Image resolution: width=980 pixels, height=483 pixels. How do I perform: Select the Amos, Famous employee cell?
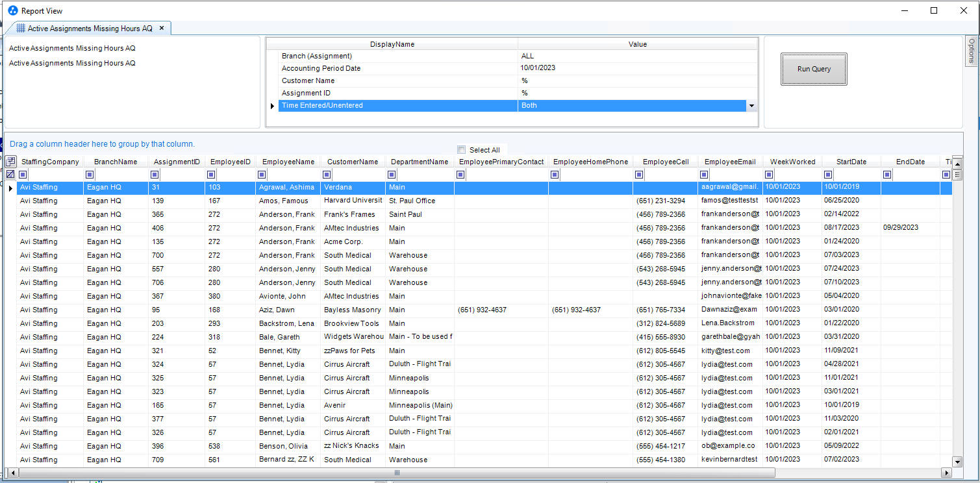(288, 201)
